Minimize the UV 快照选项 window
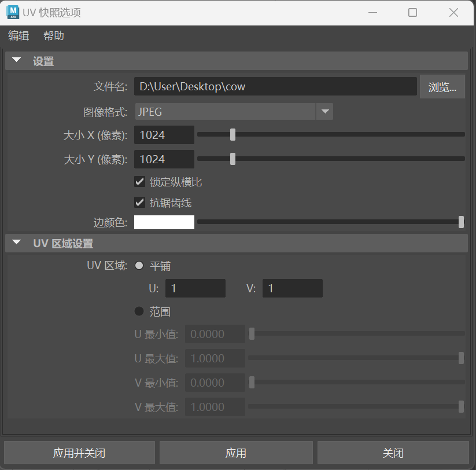This screenshot has height=470, width=476. point(373,13)
